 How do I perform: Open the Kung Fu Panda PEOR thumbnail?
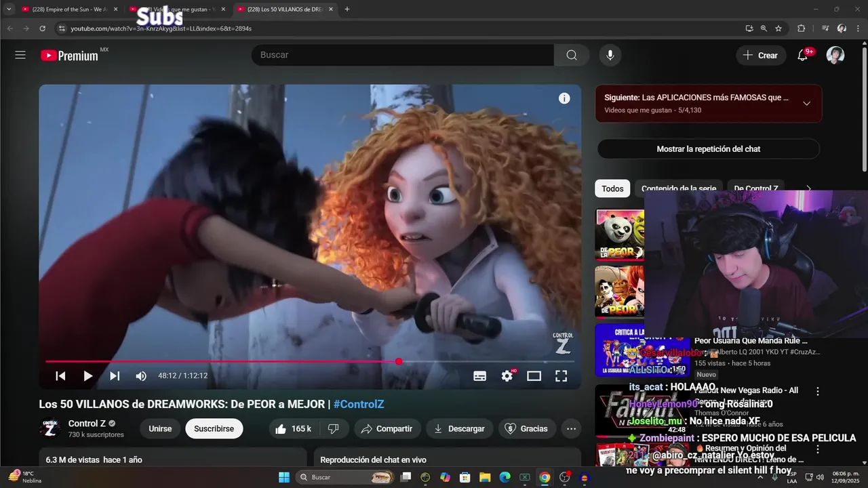pos(619,235)
